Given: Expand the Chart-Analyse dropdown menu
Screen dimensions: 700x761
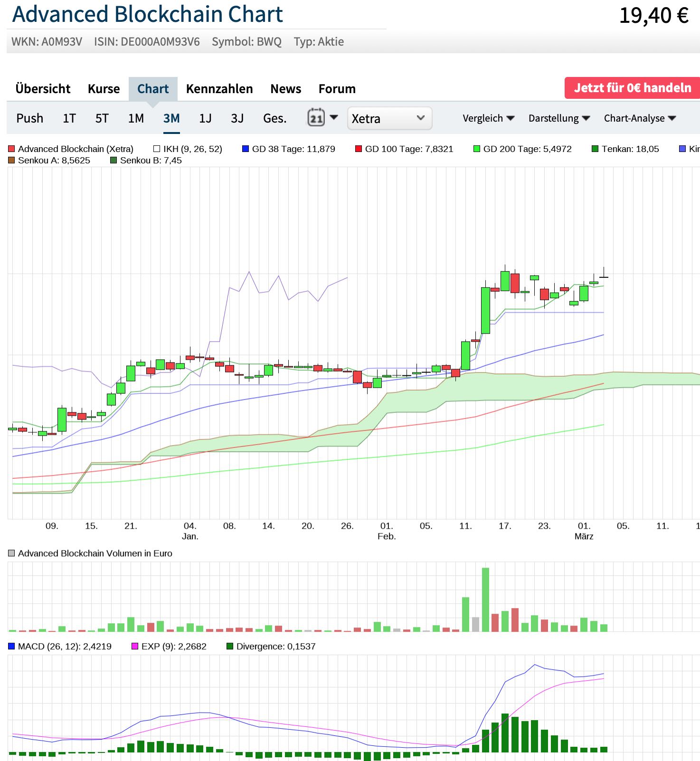Looking at the screenshot, I should click(639, 118).
